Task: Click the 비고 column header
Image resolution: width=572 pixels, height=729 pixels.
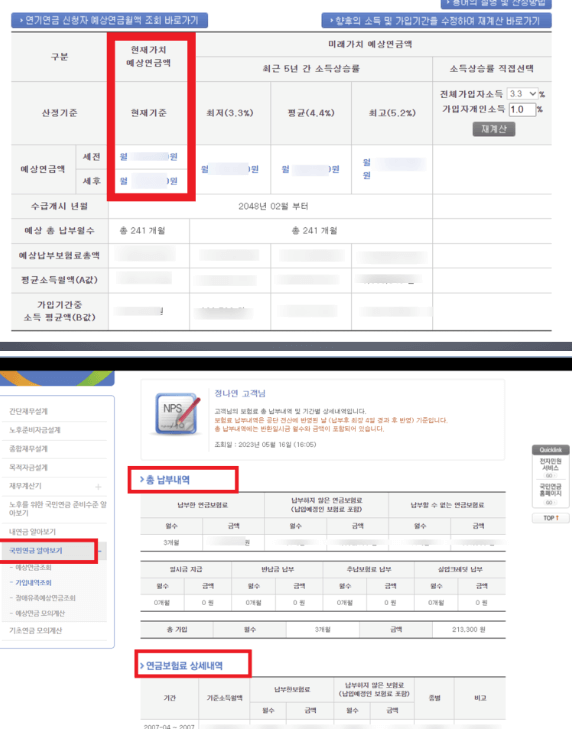Action: [480, 698]
